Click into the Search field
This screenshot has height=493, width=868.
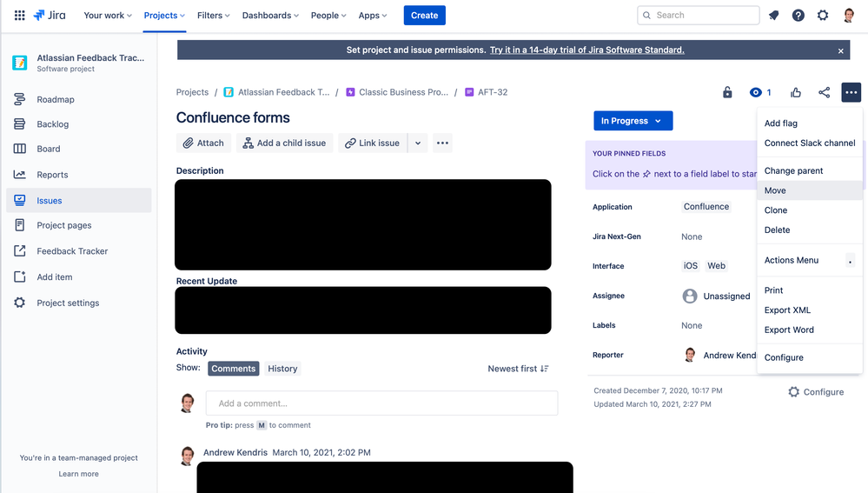pyautogui.click(x=698, y=16)
